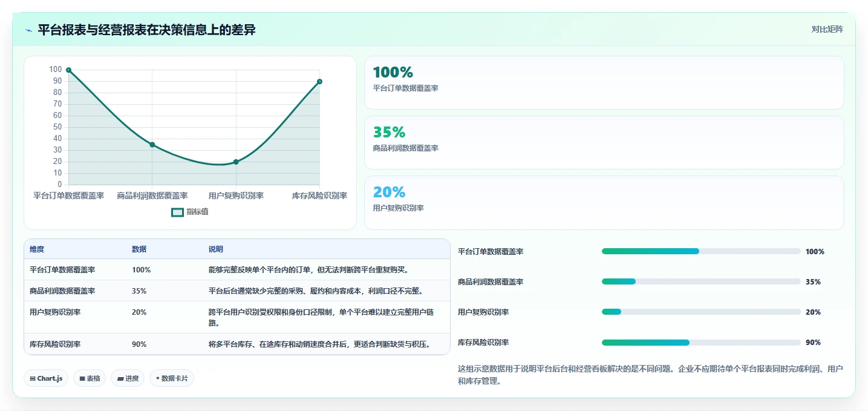Click the chart point for 库存风险识别率
The width and height of the screenshot is (868, 411).
[319, 82]
